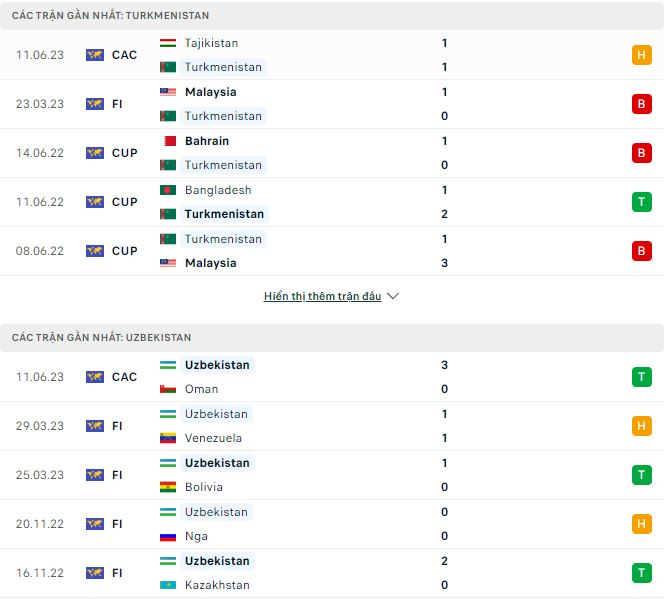Select the 'Các trận gần nhất: Uzbekistan' header
669x599 pixels.
pyautogui.click(x=332, y=337)
